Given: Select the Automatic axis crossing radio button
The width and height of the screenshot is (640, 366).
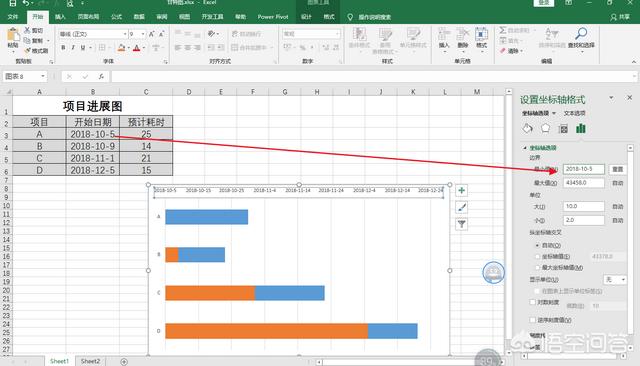Looking at the screenshot, I should coord(537,245).
